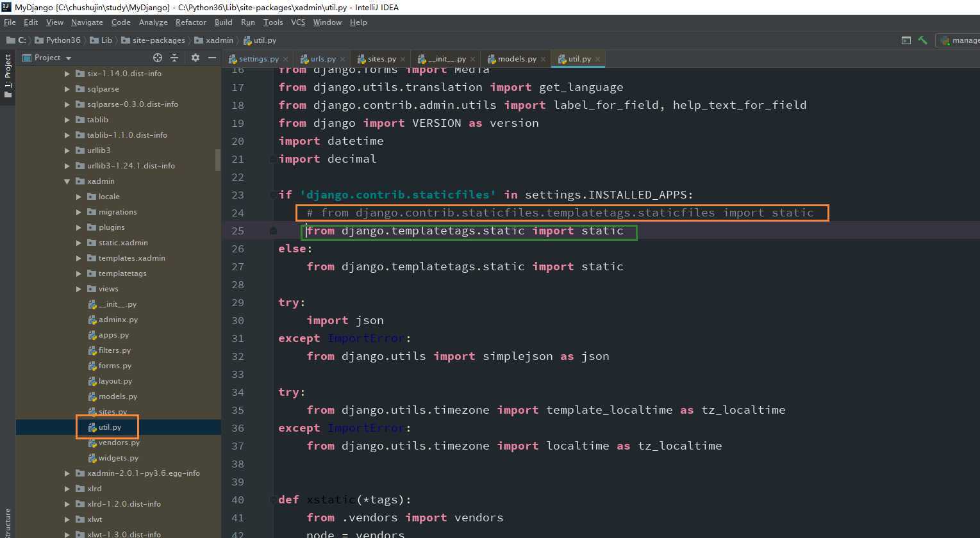Select widgets.py in the project tree
Viewport: 980px width, 538px height.
click(x=119, y=458)
